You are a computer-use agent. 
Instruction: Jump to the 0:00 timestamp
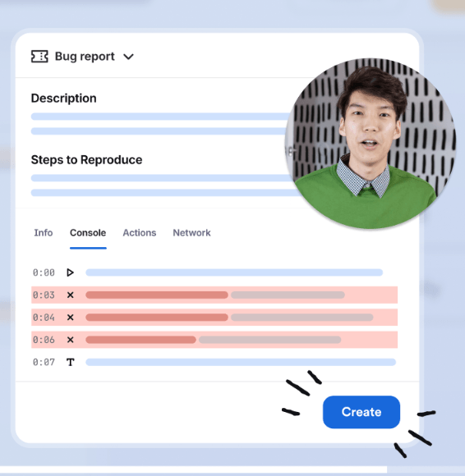pyautogui.click(x=44, y=272)
